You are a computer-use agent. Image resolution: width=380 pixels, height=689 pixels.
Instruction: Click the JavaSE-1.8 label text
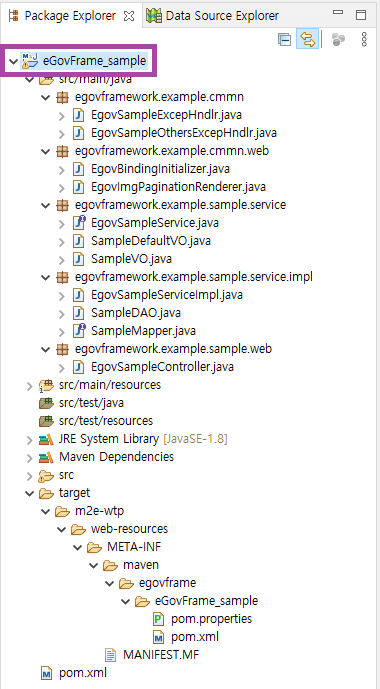(195, 439)
